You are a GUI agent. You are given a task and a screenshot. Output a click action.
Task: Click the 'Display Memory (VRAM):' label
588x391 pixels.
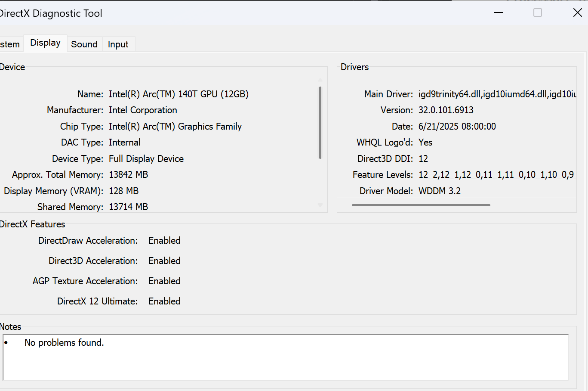(53, 191)
